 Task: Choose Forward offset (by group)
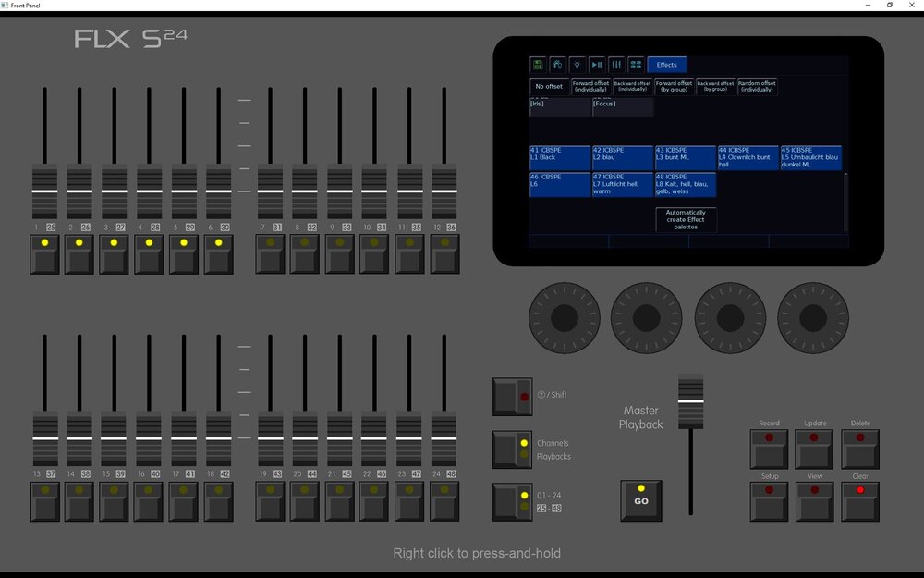point(675,87)
